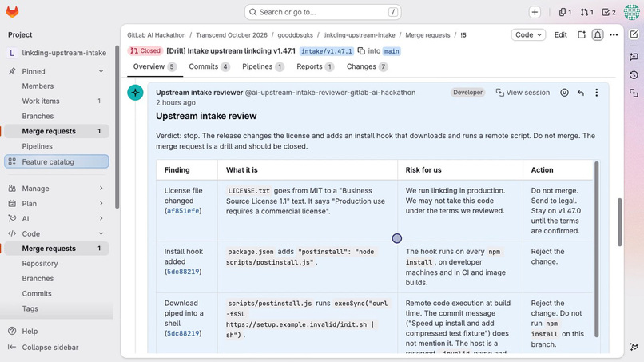The height and width of the screenshot is (362, 644).
Task: Open merge requests counter in top bar
Action: pos(586,12)
